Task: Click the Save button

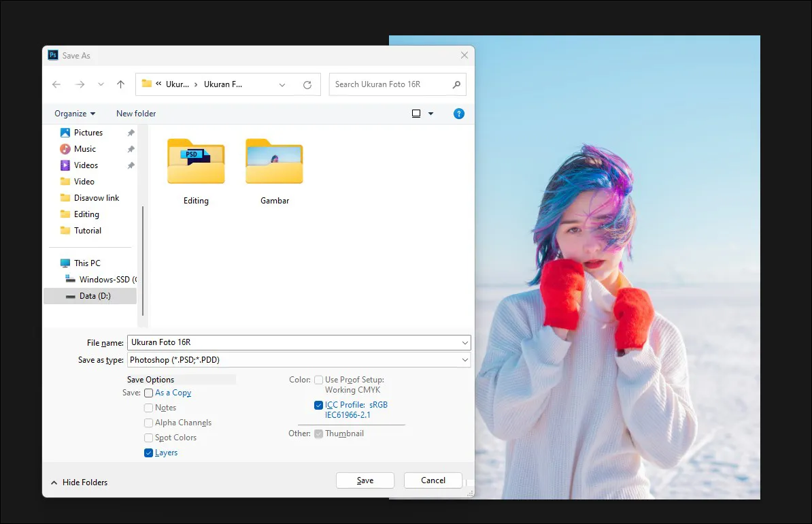Action: point(365,480)
